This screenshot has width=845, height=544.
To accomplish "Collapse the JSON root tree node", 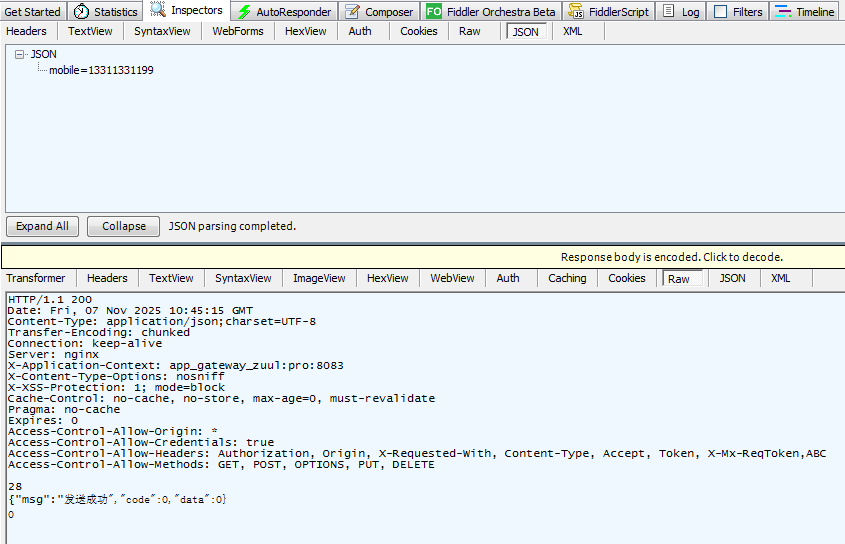I will click(x=19, y=54).
